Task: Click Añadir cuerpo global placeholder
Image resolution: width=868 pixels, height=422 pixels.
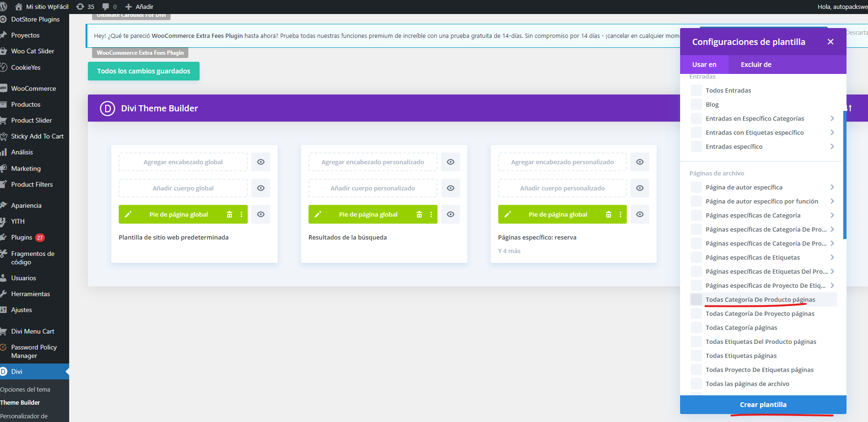Action: [183, 188]
